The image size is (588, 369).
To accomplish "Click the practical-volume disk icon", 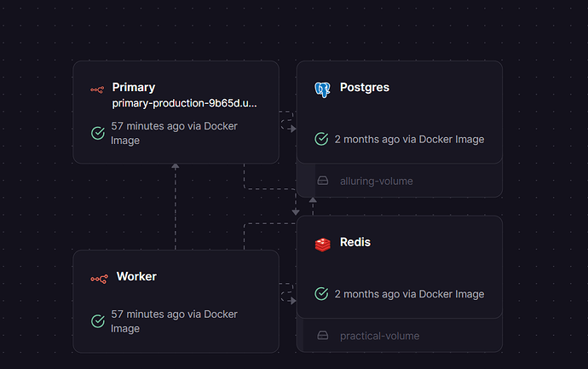I will click(323, 336).
